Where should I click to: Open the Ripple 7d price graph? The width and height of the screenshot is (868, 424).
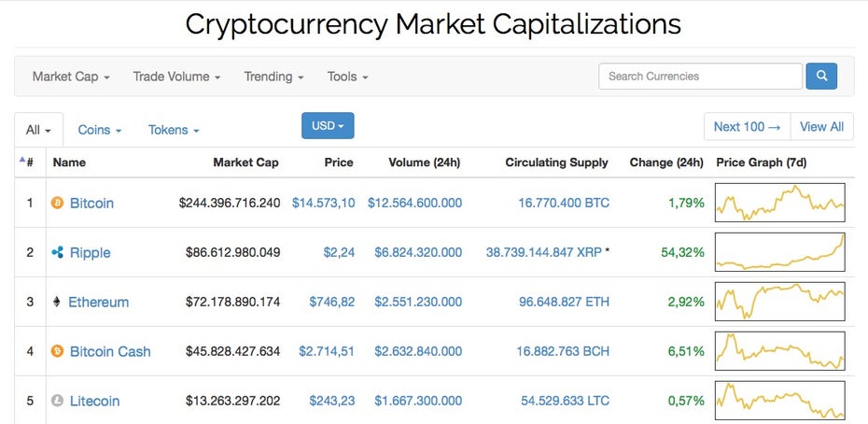(x=780, y=252)
